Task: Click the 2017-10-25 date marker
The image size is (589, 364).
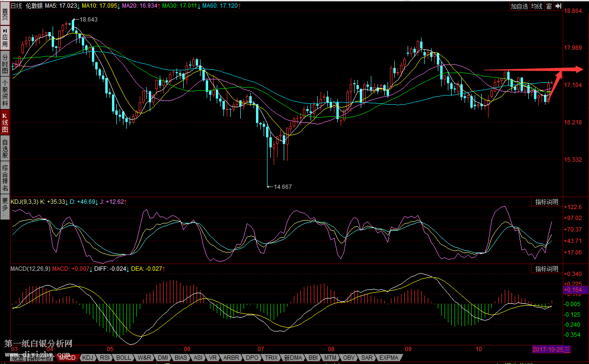Action: [x=551, y=349]
